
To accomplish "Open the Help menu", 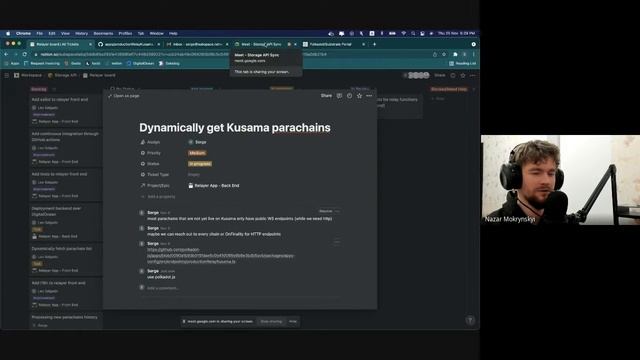I will pos(173,33).
